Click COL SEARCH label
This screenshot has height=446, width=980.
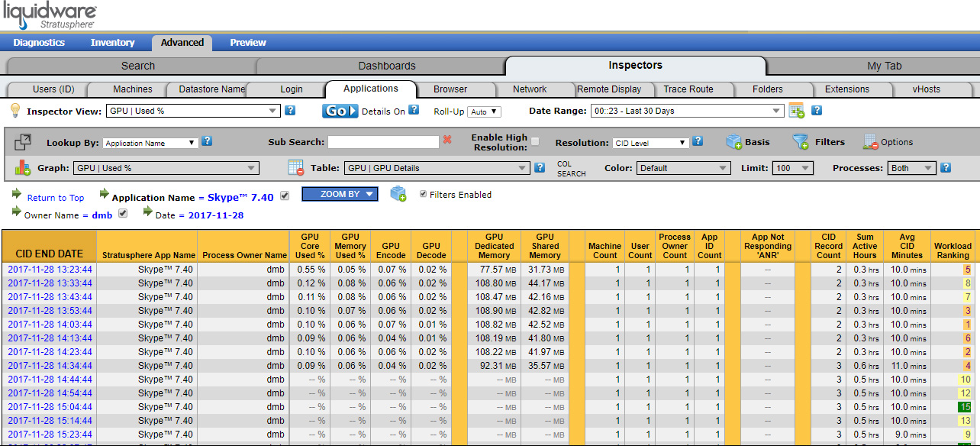[572, 169]
